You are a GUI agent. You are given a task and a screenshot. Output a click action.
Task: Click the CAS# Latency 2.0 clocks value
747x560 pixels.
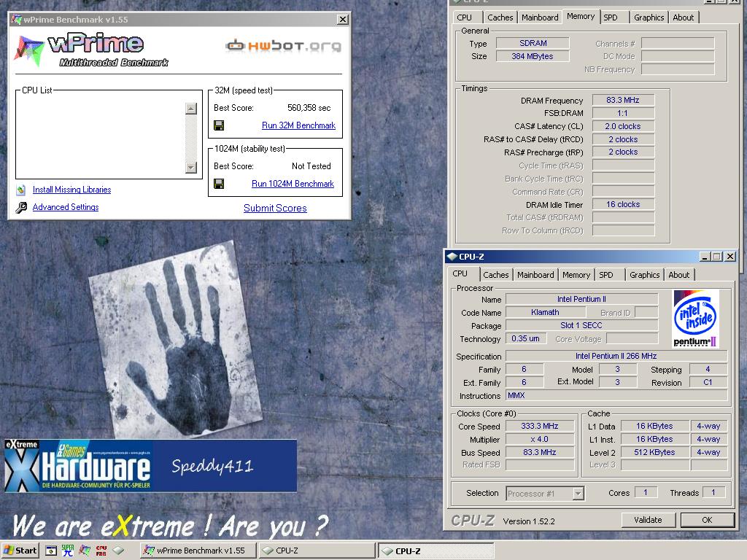(x=623, y=126)
